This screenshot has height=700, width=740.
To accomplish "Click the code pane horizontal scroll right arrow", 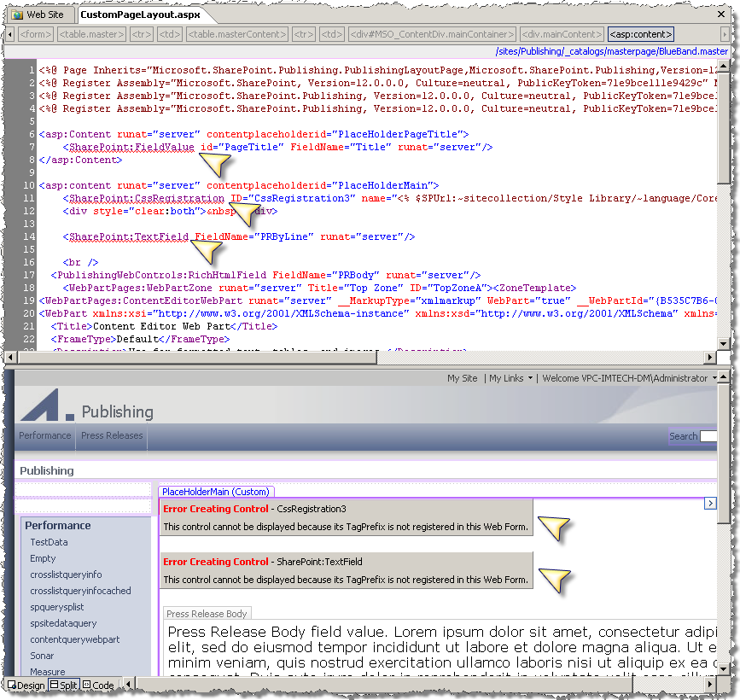I will click(x=710, y=358).
